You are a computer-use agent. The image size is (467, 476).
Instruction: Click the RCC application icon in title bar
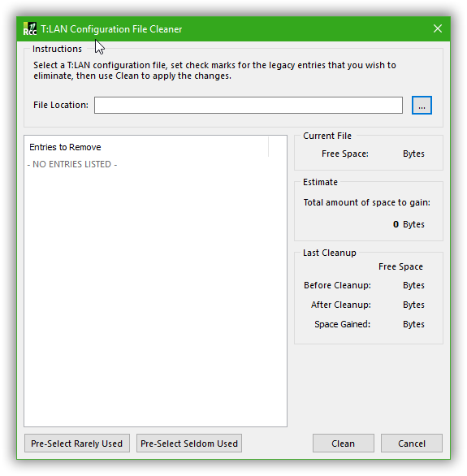point(30,29)
